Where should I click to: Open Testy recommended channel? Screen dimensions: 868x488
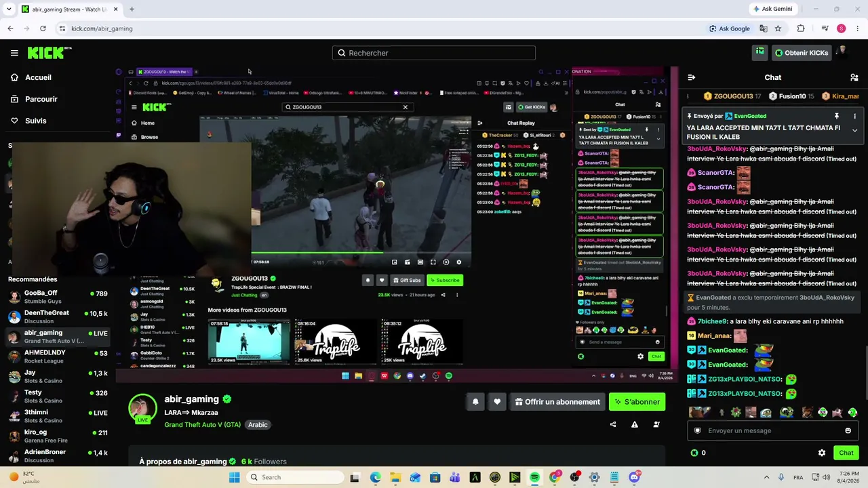[x=58, y=396]
